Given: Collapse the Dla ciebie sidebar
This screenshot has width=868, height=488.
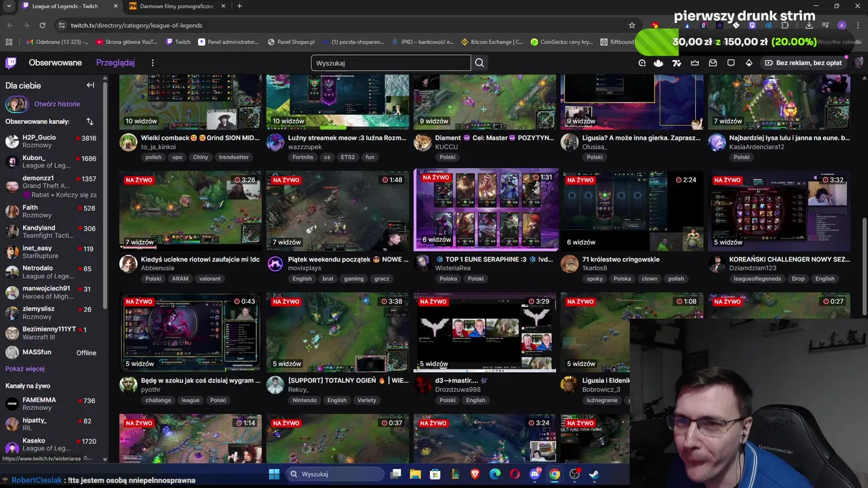Looking at the screenshot, I should point(90,85).
